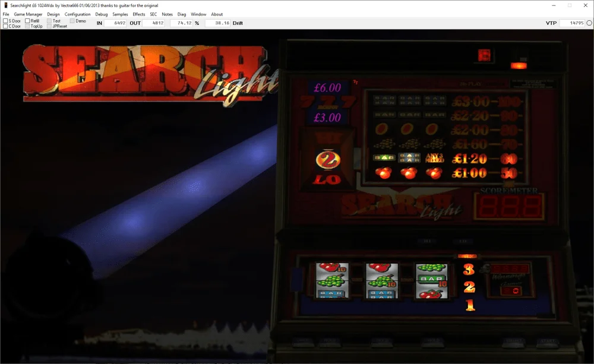The image size is (594, 364).
Task: Click nudge number 2 lamp
Action: coord(469,287)
